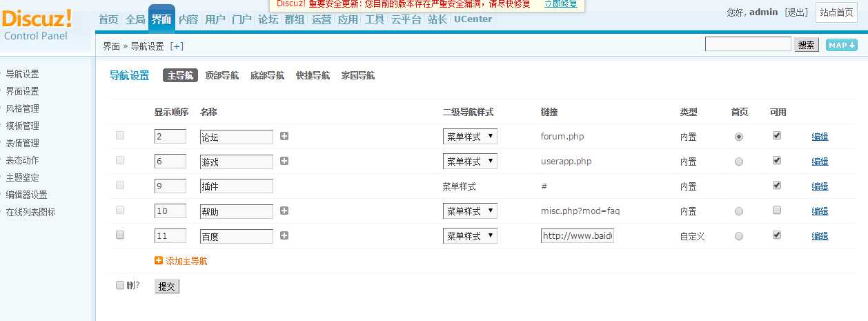Open the 运营 top menu
Image resolution: width=868 pixels, height=321 pixels.
[322, 19]
